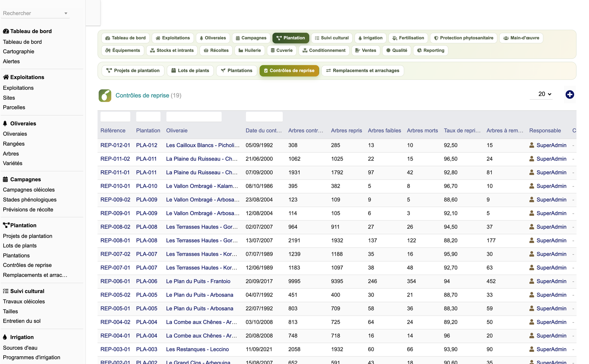Screen dimensions: 589x364
Task: Open Alertes in the sidebar
Action: click(11, 62)
